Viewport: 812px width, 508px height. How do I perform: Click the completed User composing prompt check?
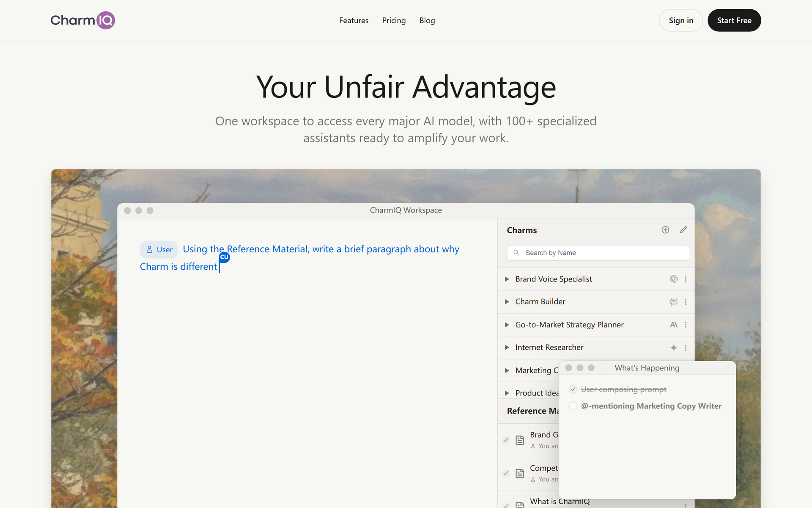tap(573, 389)
